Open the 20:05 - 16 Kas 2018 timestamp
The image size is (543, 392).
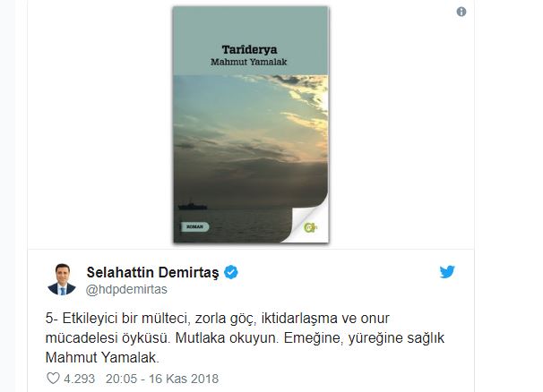click(x=162, y=379)
